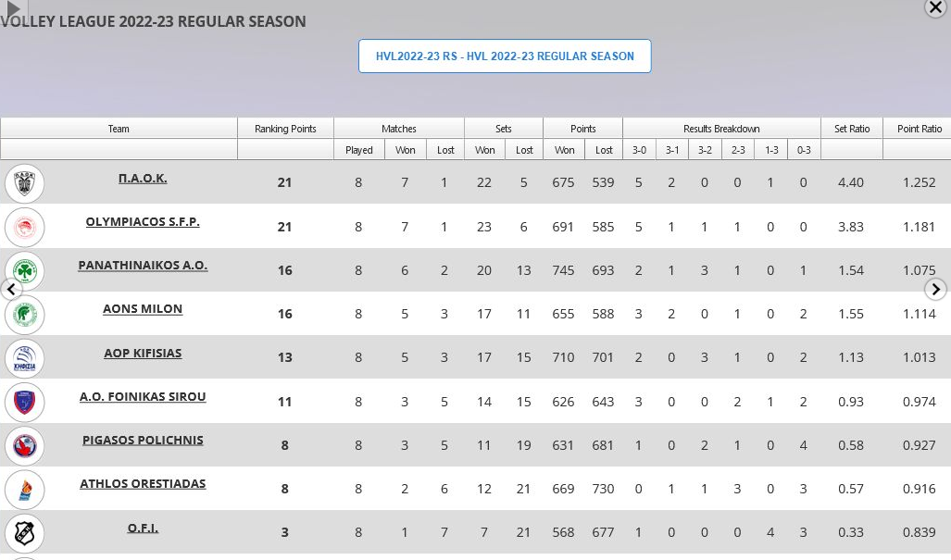The height and width of the screenshot is (560, 951).
Task: Click the Point Ratio column header
Action: pyautogui.click(x=919, y=129)
